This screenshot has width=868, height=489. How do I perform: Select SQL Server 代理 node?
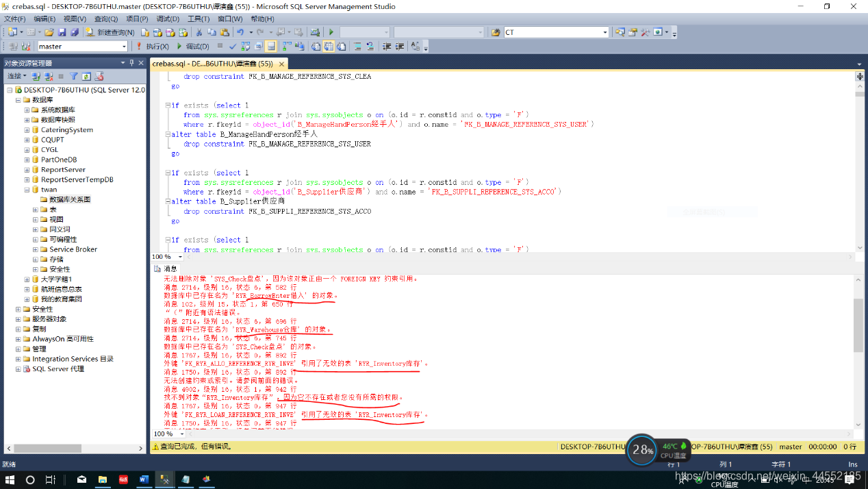click(x=58, y=368)
